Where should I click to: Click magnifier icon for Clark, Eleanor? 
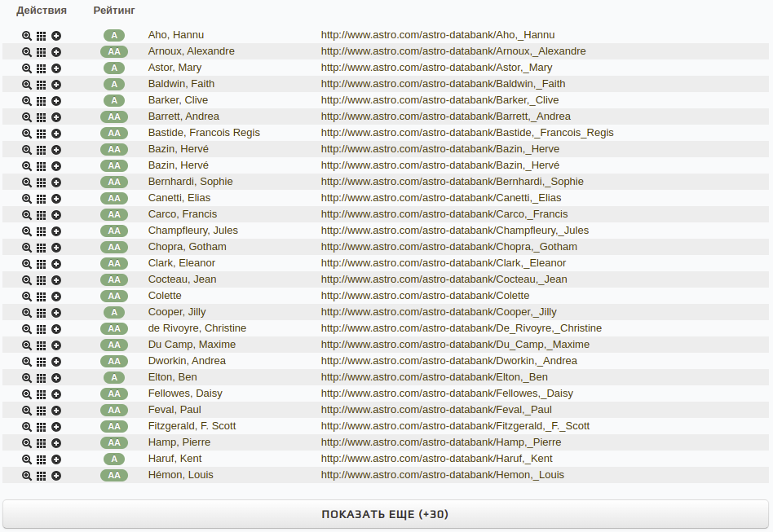pos(27,263)
